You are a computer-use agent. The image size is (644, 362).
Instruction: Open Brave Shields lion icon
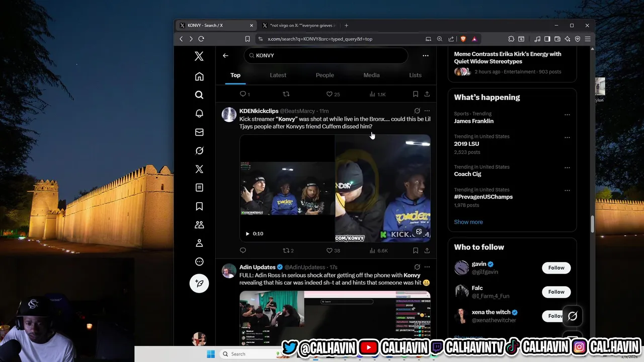463,39
